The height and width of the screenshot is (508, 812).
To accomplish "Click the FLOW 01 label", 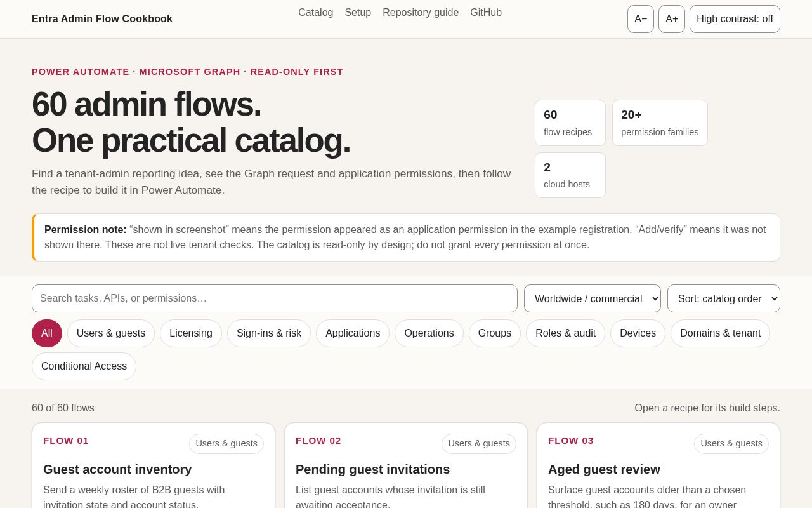I will [x=66, y=441].
